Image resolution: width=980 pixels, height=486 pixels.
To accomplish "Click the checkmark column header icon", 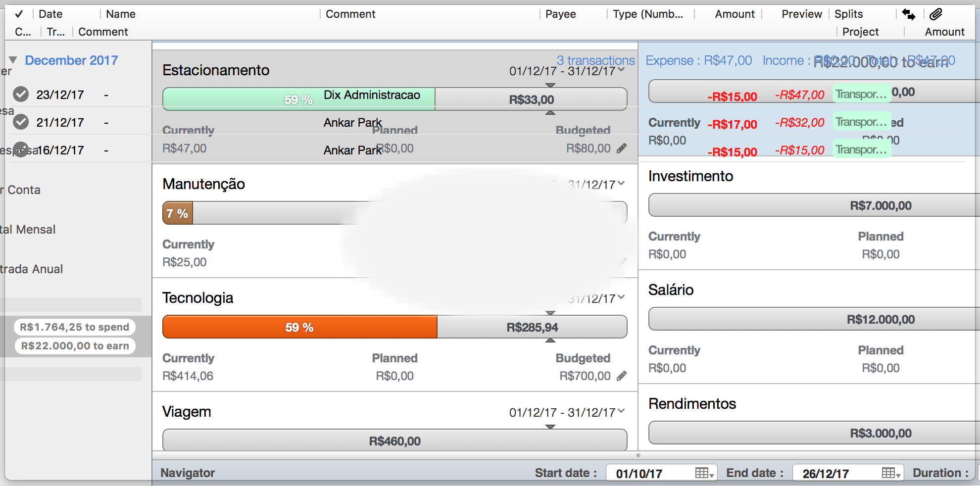I will click(x=19, y=14).
